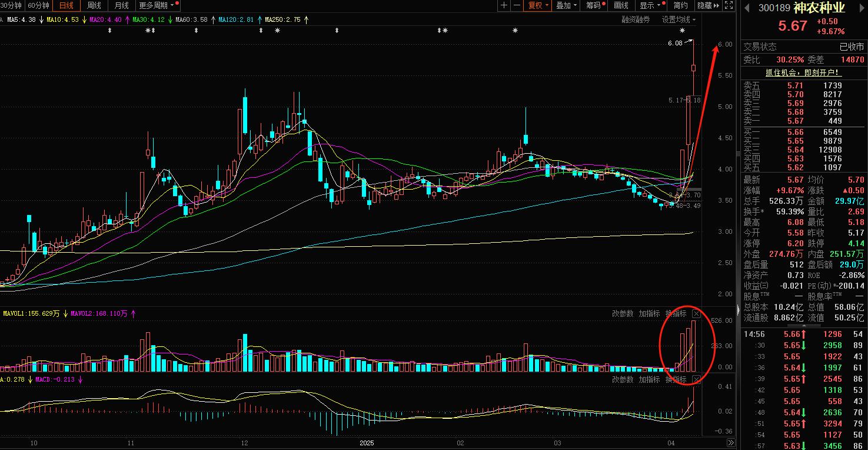Switch to 60分钟 chart tab
Image resolution: width=868 pixels, height=450 pixels.
[39, 5]
